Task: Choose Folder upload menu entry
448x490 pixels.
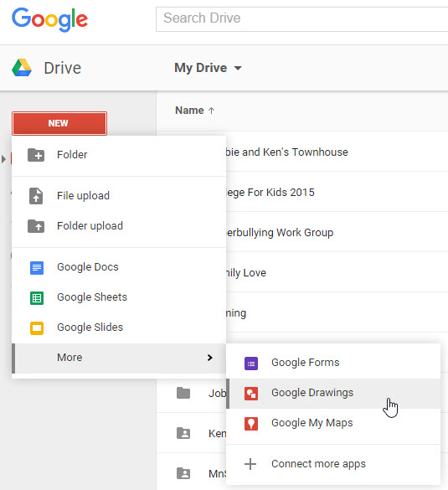Action: tap(119, 226)
